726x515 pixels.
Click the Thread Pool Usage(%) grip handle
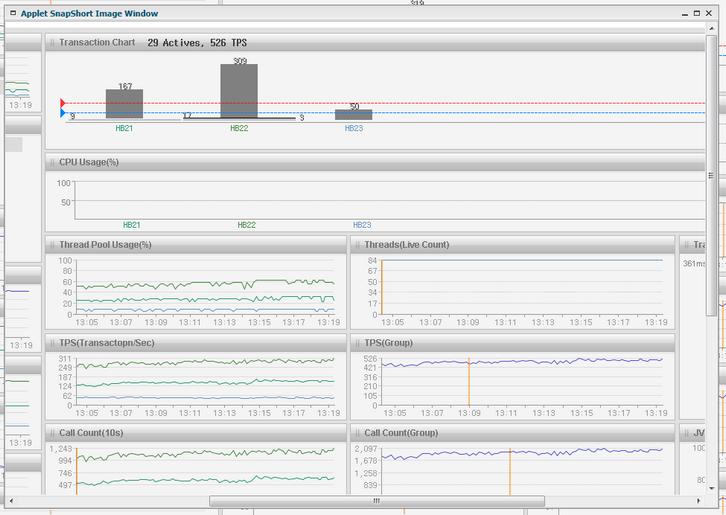(52, 245)
